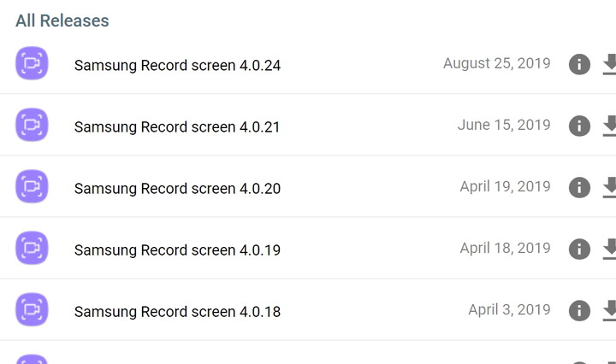Open Samsung Record screen 4.0.19 release link
The height and width of the screenshot is (364, 616).
click(x=177, y=250)
